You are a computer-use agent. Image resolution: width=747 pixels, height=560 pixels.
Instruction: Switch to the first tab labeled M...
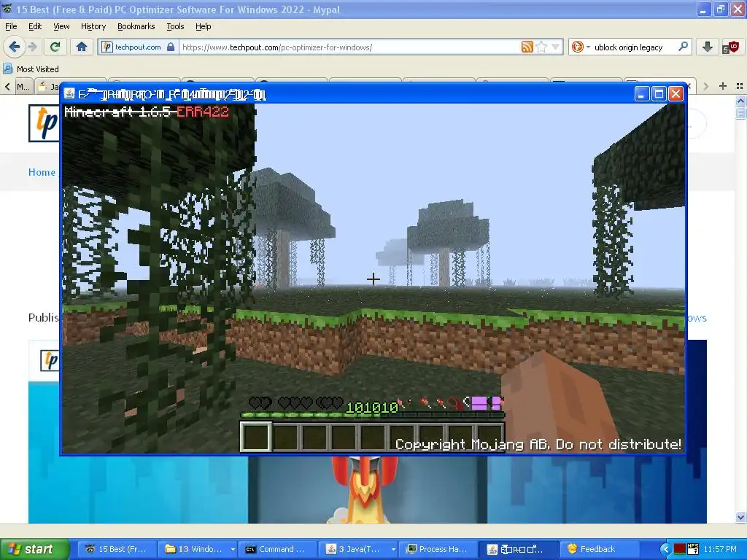(x=24, y=86)
